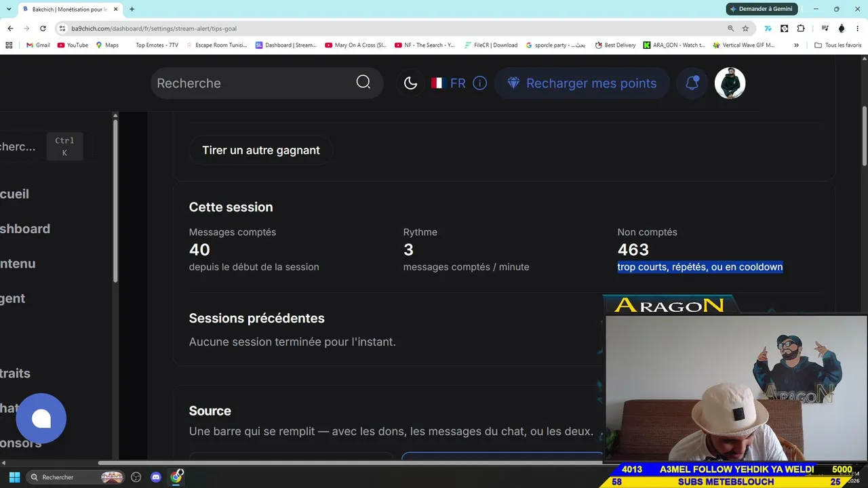The image size is (868, 488).
Task: Open the FileCR | Download bookmark
Action: 491,45
